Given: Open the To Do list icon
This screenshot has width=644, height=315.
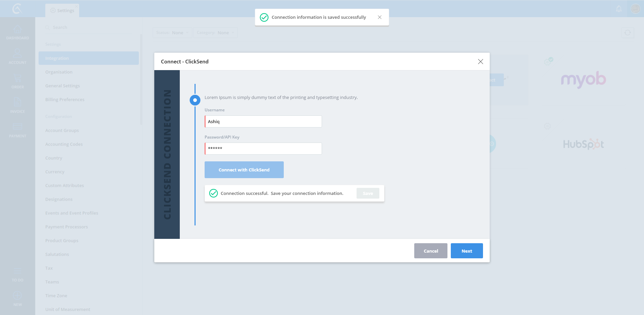Looking at the screenshot, I should click(x=17, y=271).
